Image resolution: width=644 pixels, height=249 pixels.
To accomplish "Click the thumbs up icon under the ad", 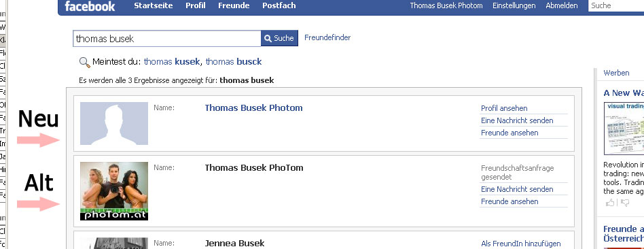I will [610, 202].
